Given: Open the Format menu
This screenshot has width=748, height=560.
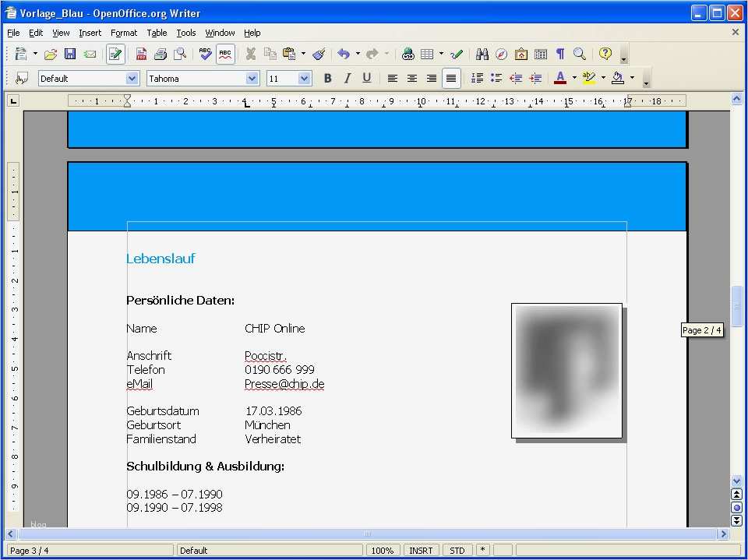Looking at the screenshot, I should [123, 33].
